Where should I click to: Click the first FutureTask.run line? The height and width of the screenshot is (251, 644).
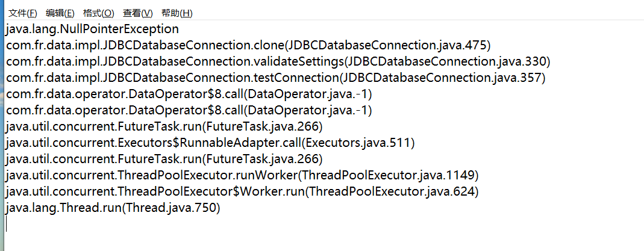pos(164,126)
